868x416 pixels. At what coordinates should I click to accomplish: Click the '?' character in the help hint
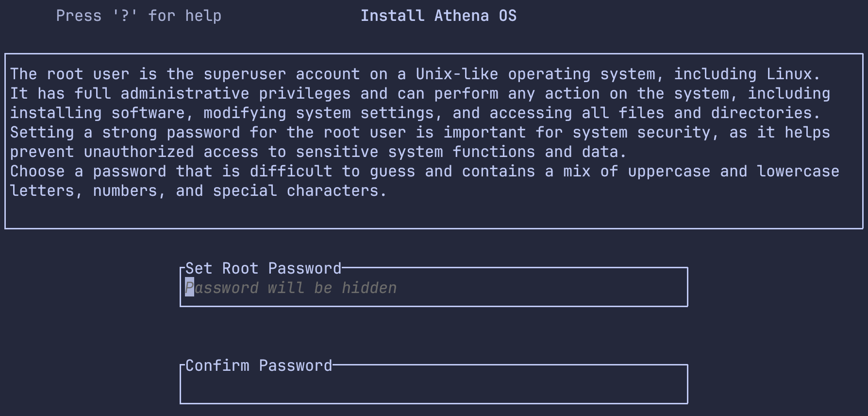pos(125,16)
